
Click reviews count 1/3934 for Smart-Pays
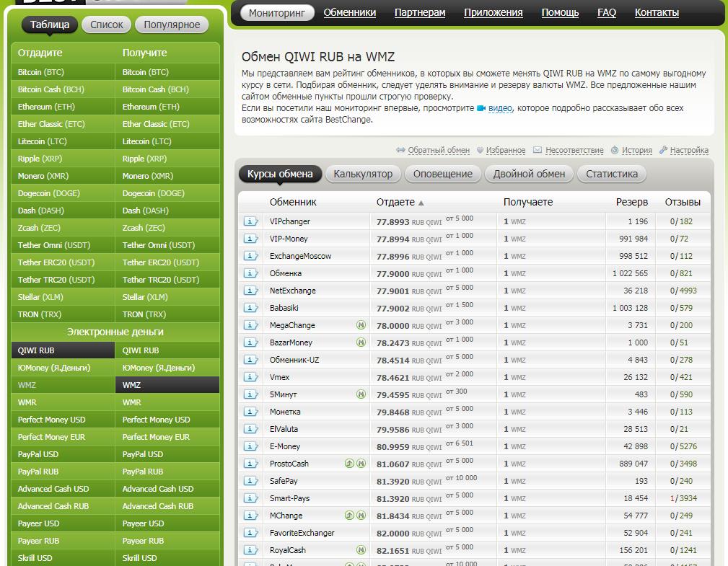[683, 498]
